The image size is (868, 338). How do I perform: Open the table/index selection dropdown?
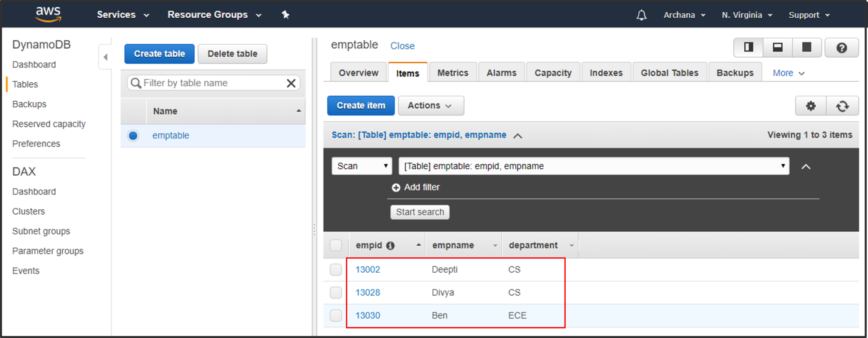click(x=594, y=166)
